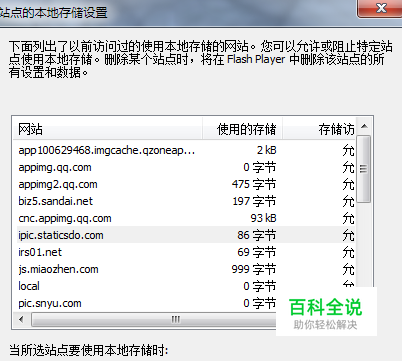Viewport: 402px width, 361px height.
Task: Sort list by 使用的存储 column header
Action: [243, 129]
